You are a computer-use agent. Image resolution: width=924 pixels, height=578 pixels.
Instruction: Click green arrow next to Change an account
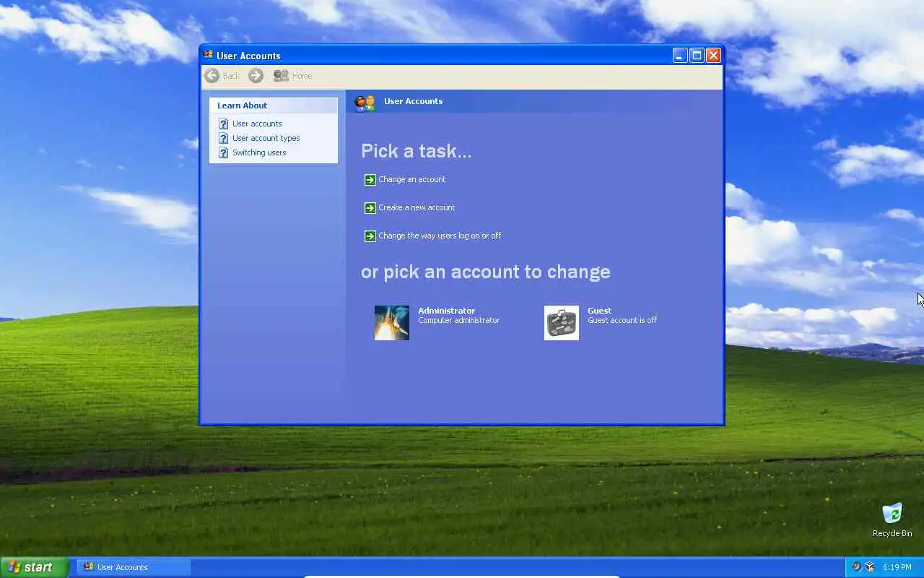(x=370, y=179)
